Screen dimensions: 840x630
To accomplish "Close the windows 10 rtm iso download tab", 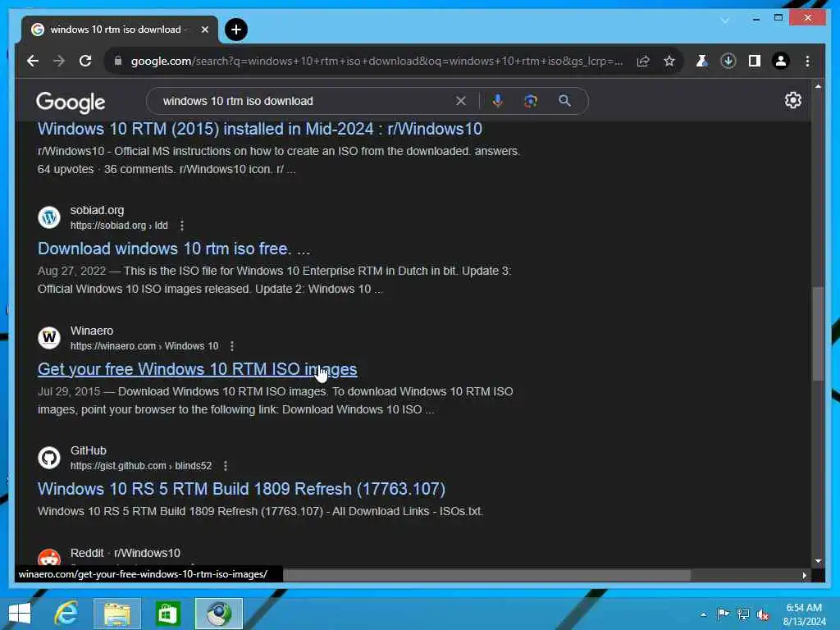I will [x=204, y=30].
